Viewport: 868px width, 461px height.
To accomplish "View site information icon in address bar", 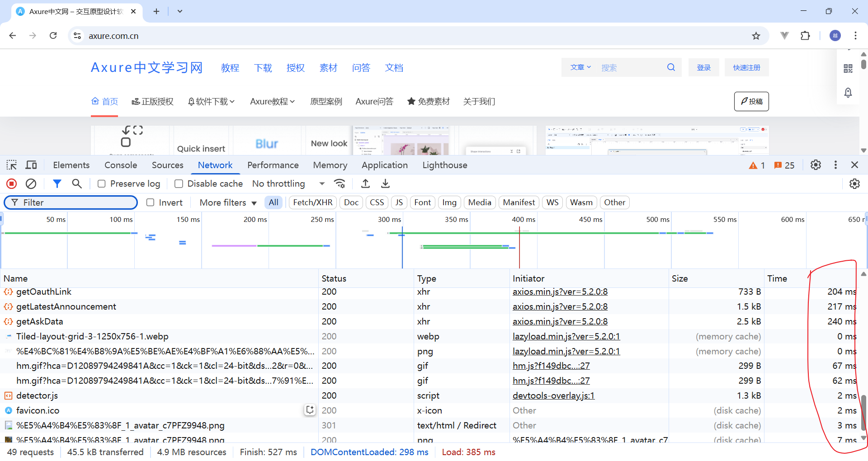I will coord(77,36).
